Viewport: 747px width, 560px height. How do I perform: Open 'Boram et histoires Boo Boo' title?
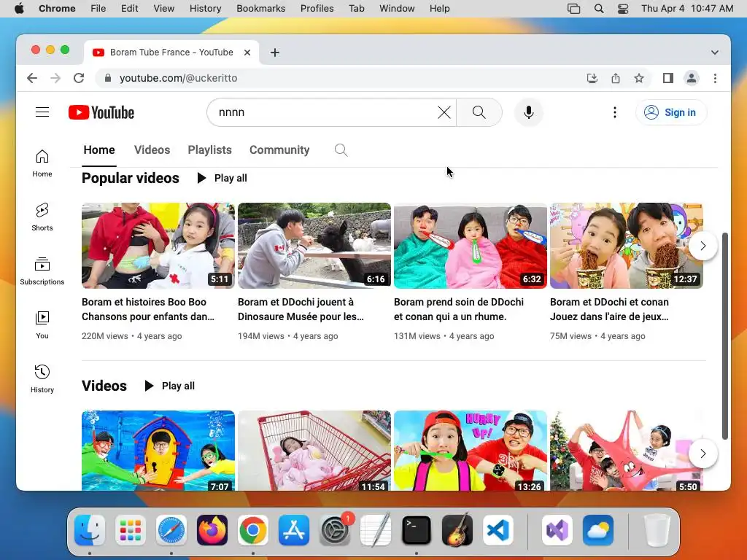148,309
